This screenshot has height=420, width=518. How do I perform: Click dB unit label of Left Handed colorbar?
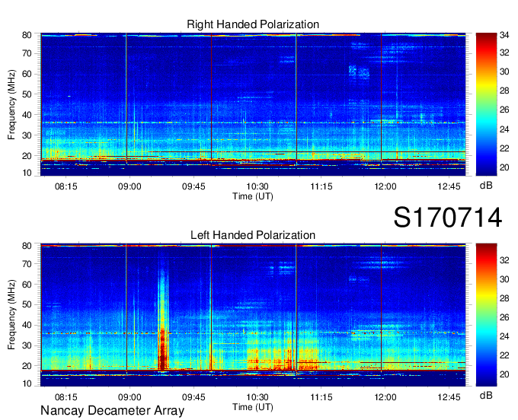pyautogui.click(x=486, y=395)
